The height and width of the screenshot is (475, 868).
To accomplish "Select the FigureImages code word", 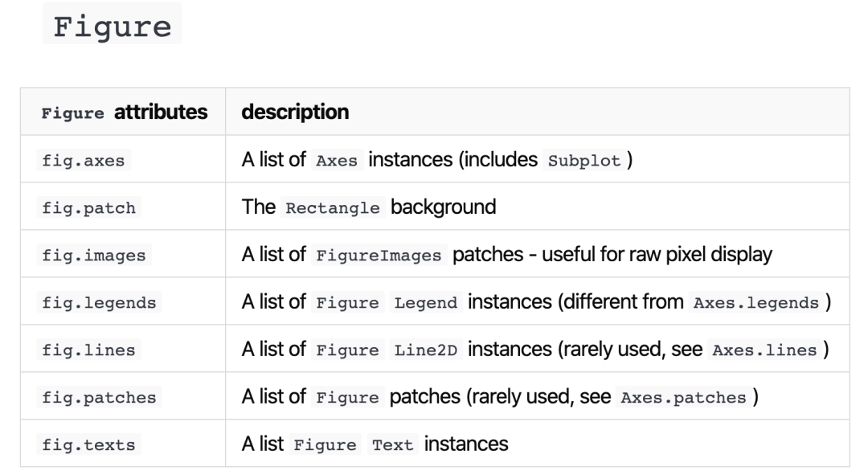I will tap(379, 256).
